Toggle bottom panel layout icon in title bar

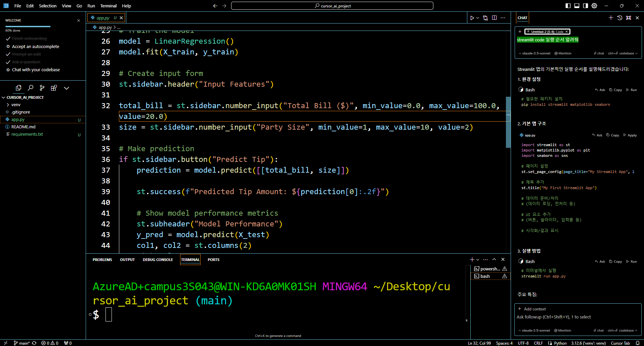tap(577, 6)
